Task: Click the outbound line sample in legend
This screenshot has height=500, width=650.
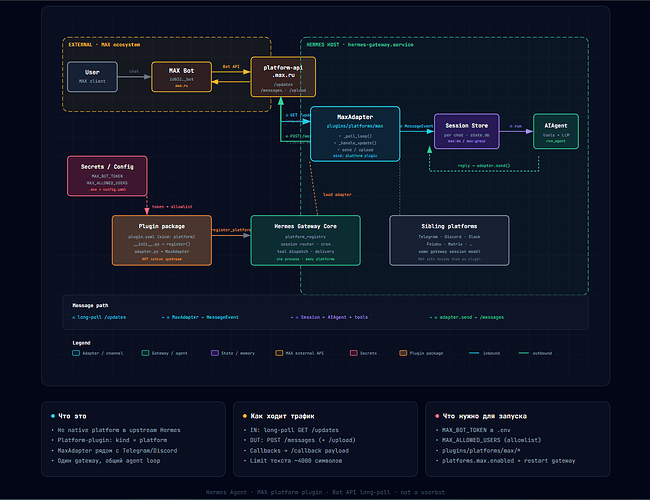Action: (x=524, y=353)
